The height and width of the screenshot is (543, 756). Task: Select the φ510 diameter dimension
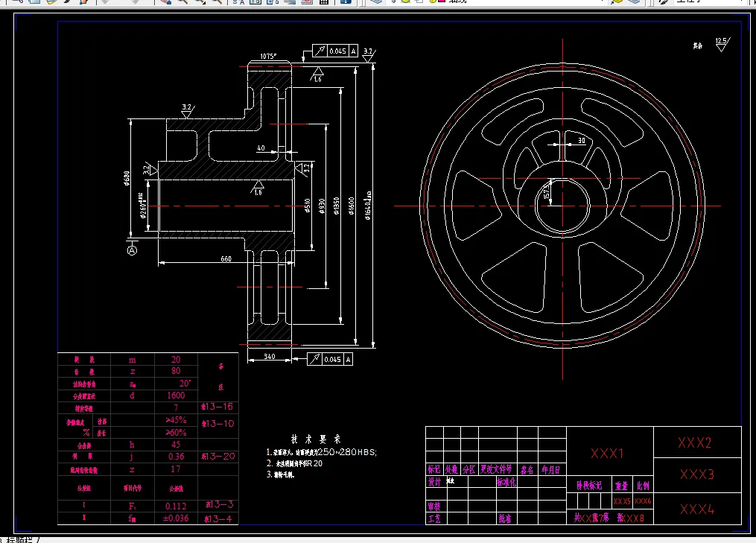pyautogui.click(x=307, y=206)
